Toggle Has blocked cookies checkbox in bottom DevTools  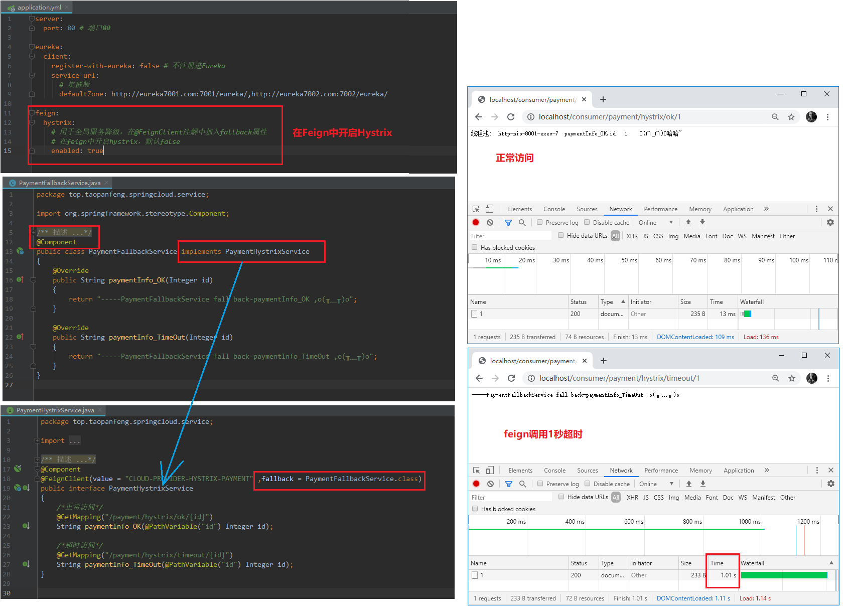(475, 508)
